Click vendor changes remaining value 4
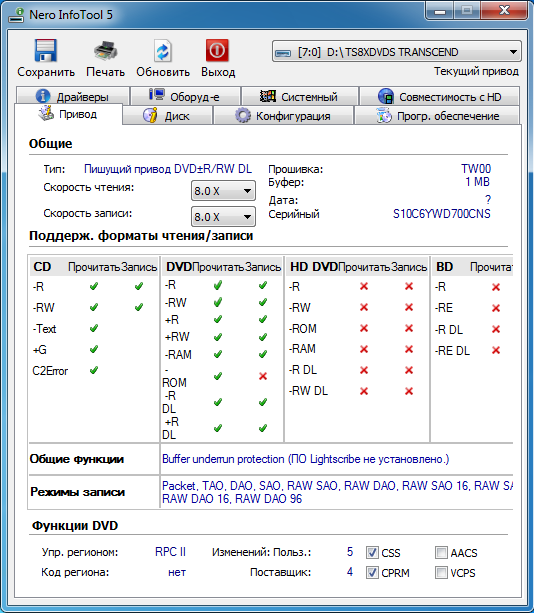The height and width of the screenshot is (613, 534). 349,572
